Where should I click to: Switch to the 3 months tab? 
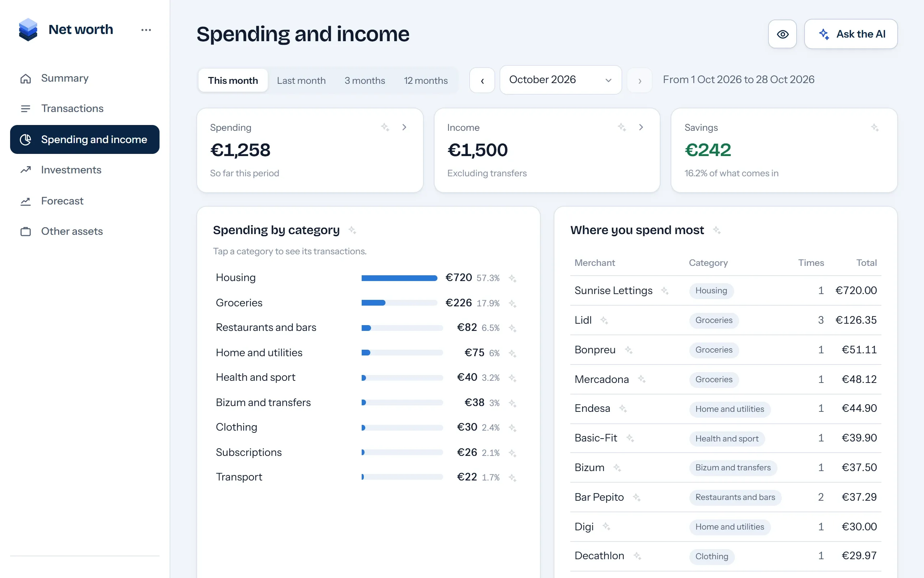(365, 80)
